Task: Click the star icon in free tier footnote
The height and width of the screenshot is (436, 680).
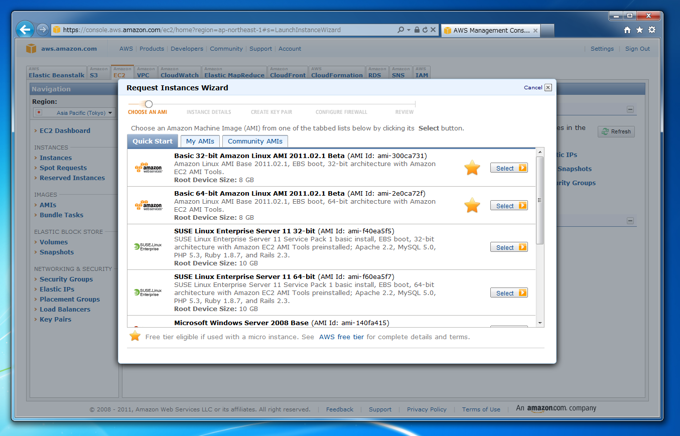Action: 135,336
